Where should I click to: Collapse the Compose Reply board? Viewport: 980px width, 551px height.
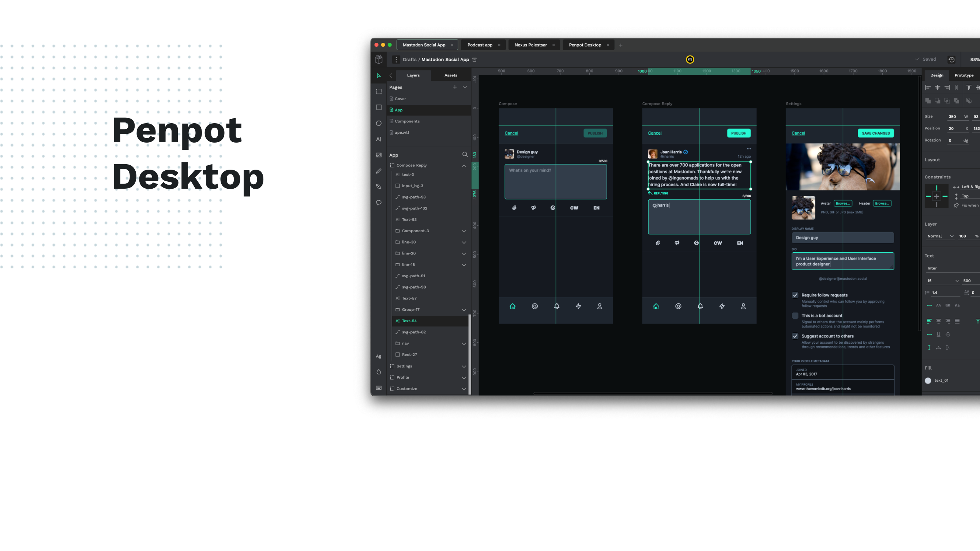coord(464,165)
